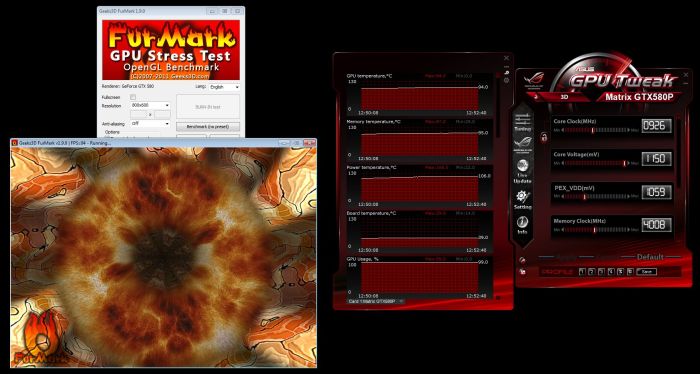The width and height of the screenshot is (700, 374).
Task: Switch to the 3D tab in GPU Tweak
Action: tap(564, 96)
